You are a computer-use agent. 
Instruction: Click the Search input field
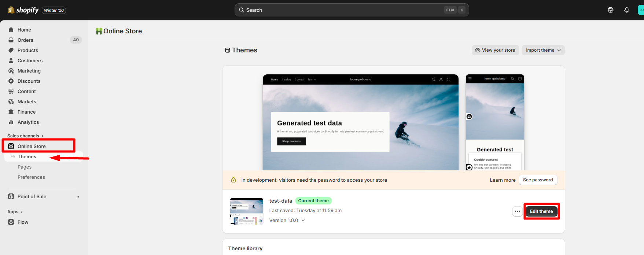(x=341, y=10)
